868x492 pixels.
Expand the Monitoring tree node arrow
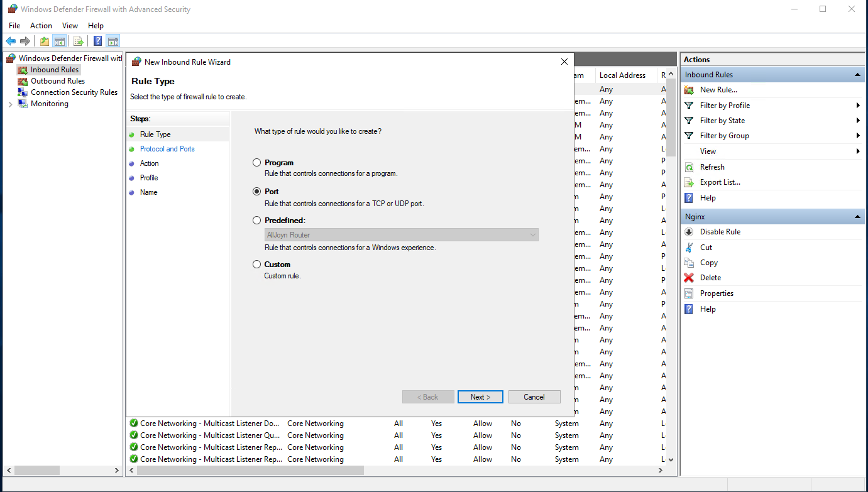point(10,104)
